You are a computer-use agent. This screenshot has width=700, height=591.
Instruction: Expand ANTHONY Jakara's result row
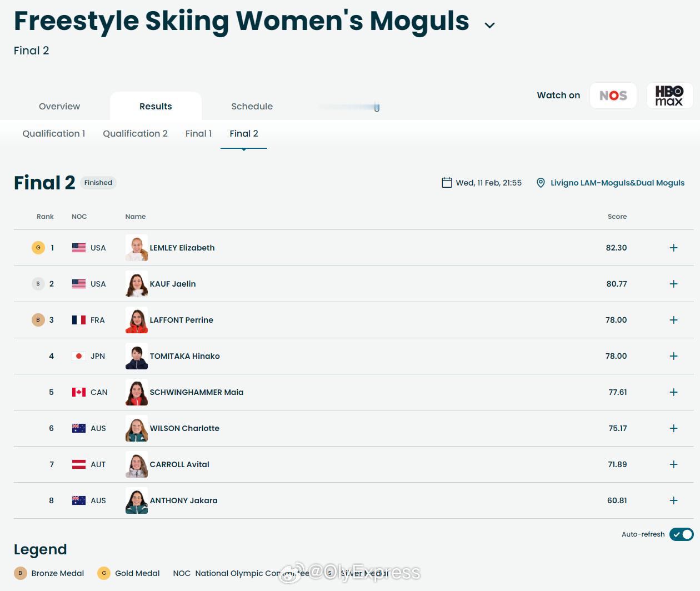click(x=673, y=500)
